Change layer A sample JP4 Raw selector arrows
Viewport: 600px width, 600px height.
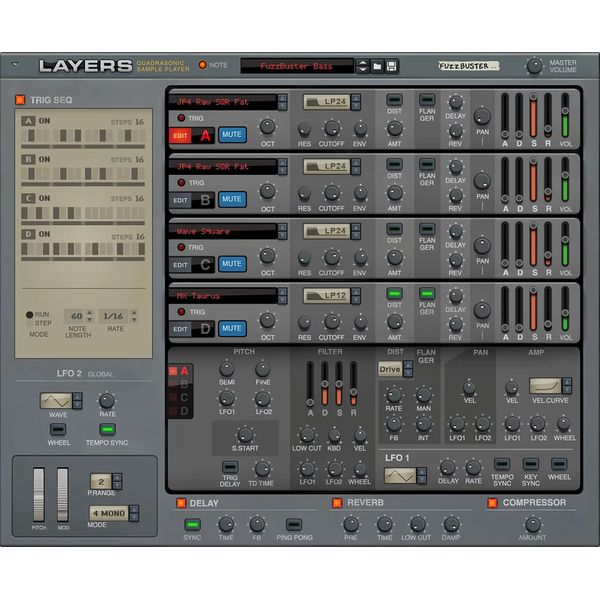tap(282, 102)
